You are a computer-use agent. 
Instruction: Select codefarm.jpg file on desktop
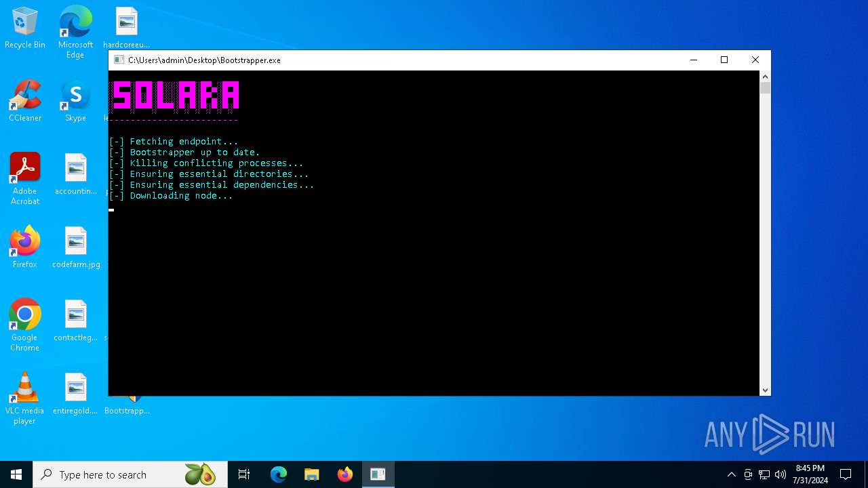pyautogui.click(x=76, y=247)
